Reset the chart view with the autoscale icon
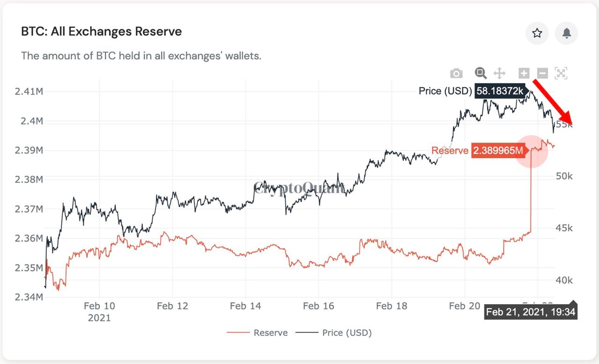The width and height of the screenshot is (599, 364). coord(561,73)
